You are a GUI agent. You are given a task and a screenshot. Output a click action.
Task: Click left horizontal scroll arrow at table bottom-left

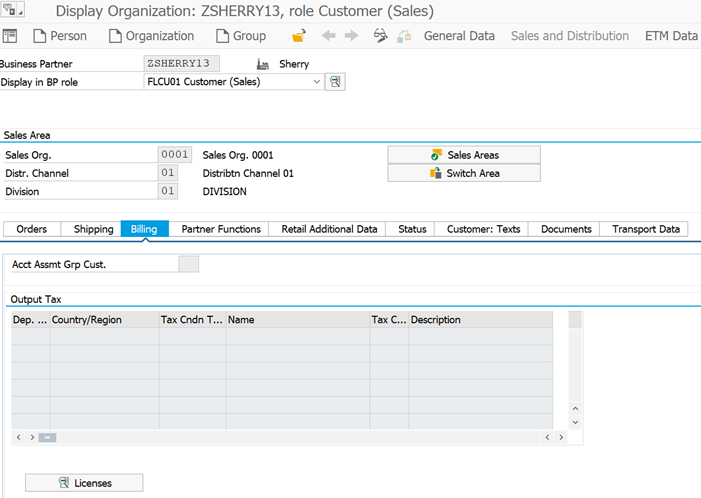[x=18, y=437]
